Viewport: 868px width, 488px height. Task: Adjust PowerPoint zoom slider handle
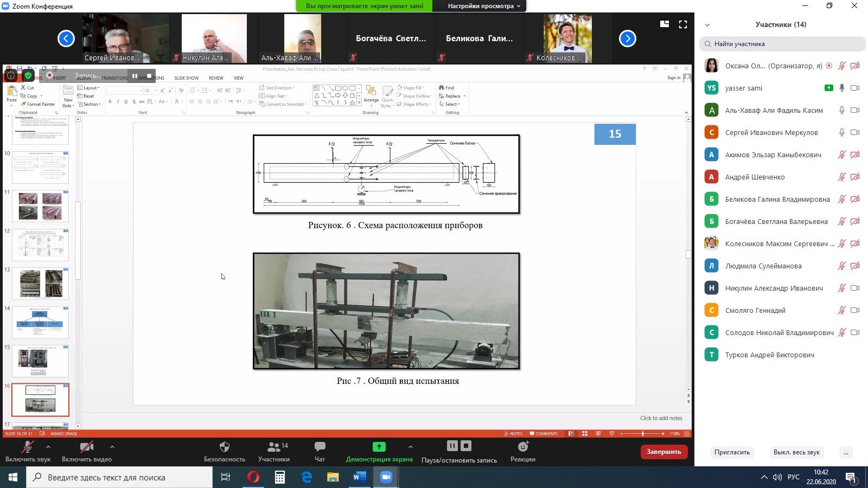click(643, 434)
